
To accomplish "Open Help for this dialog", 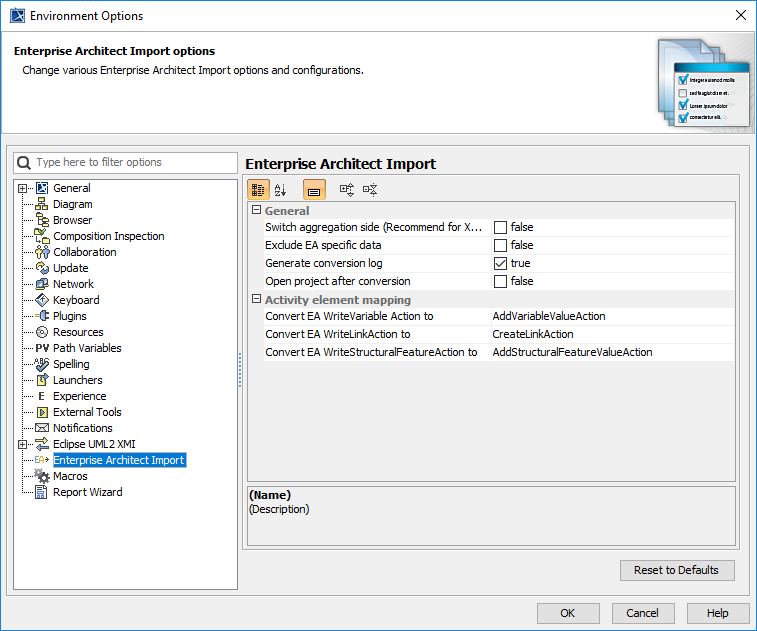I will point(718,613).
